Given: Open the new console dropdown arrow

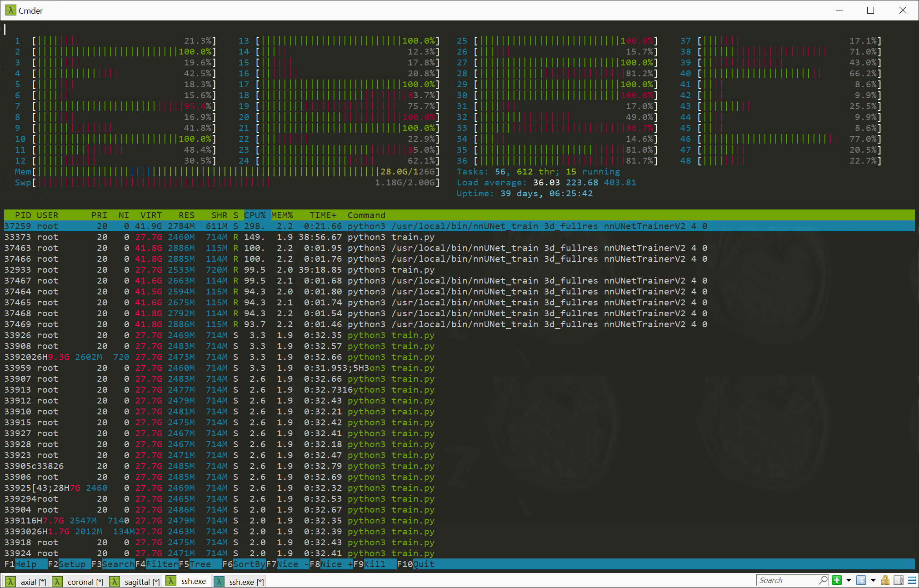Looking at the screenshot, I should (849, 580).
